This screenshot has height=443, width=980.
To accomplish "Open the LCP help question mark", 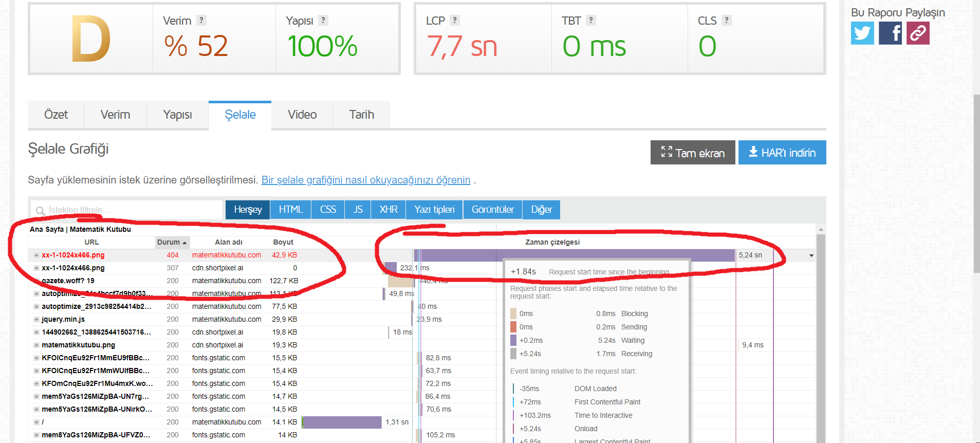I will (455, 21).
